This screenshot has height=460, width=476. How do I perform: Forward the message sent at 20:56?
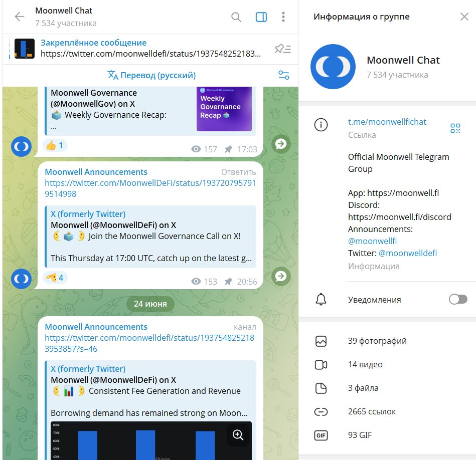(x=281, y=276)
